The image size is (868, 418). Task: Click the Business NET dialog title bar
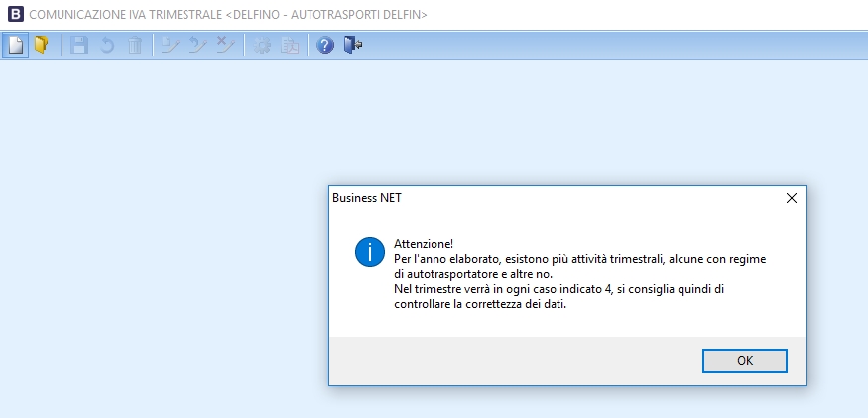point(546,198)
